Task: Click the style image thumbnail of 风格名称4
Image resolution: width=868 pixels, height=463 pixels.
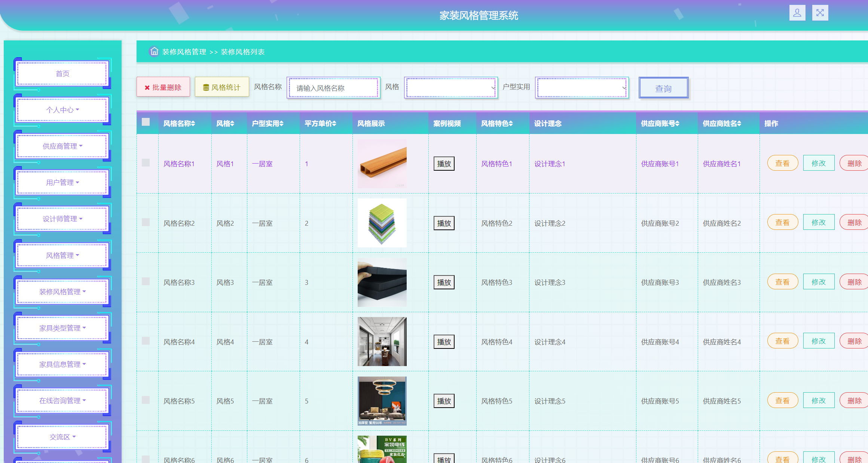Action: pyautogui.click(x=382, y=341)
